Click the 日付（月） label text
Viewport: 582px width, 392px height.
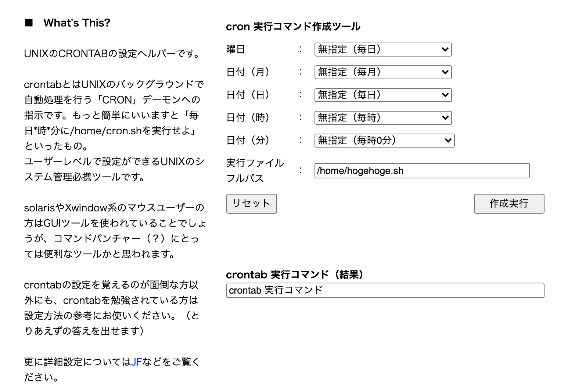coord(248,72)
